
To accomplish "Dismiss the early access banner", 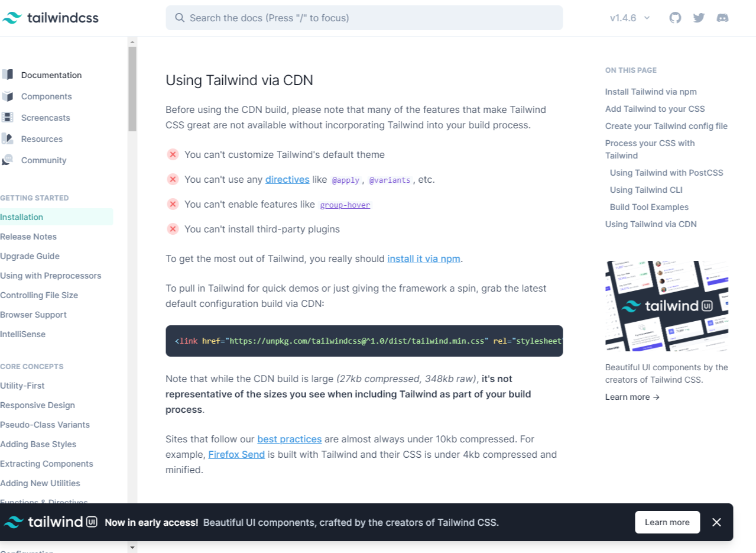I will tap(716, 522).
